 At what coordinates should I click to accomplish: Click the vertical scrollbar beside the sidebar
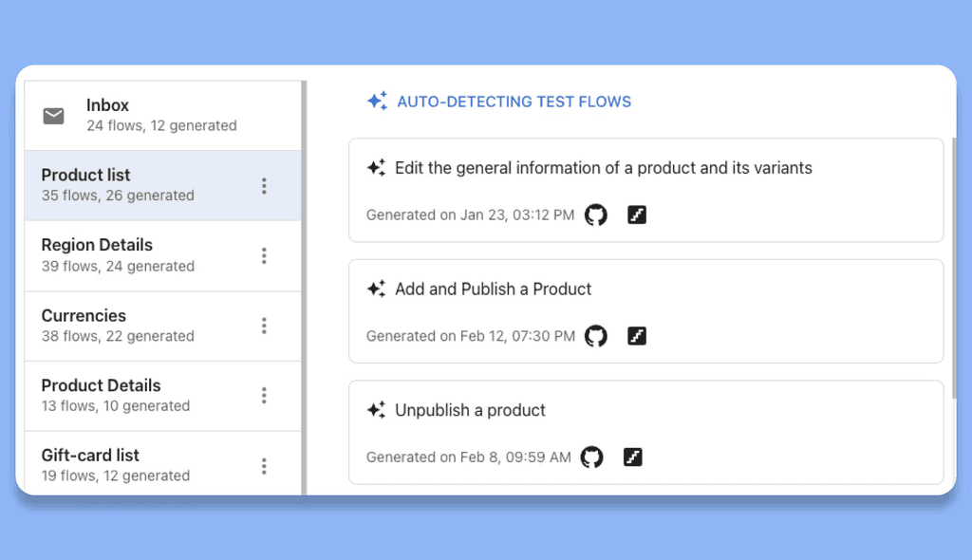tap(303, 285)
